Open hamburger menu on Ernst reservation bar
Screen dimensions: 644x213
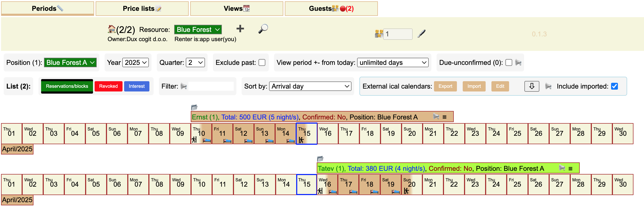[445, 117]
